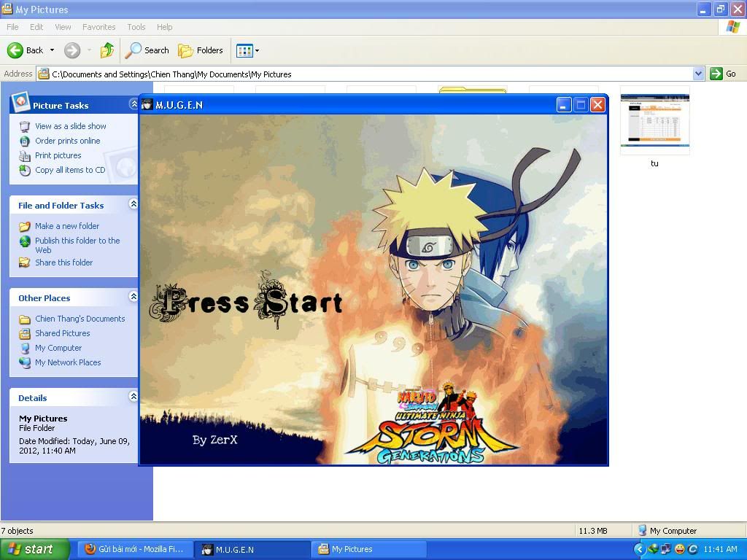Screen dimensions: 747x560
Task: Click the address bar folder icon
Action: point(44,74)
